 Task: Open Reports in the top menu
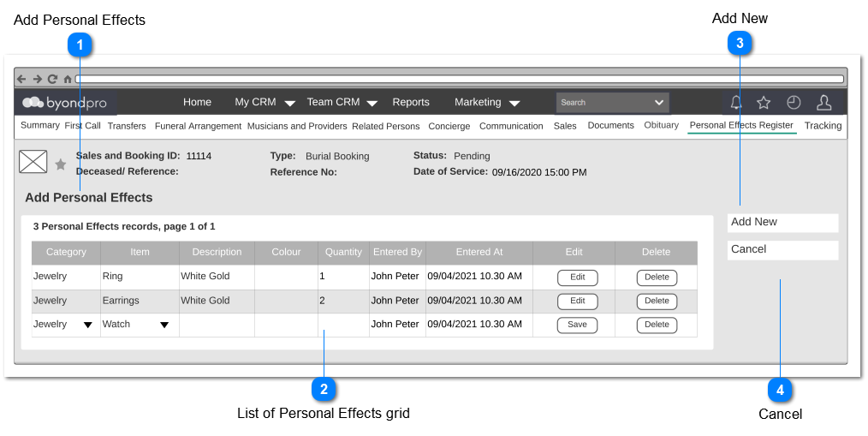411,103
